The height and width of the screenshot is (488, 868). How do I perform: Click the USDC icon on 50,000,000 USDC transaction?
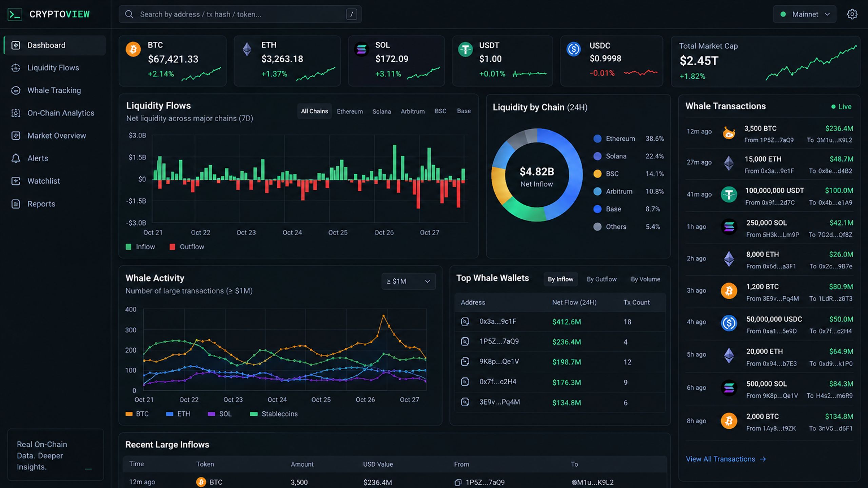click(729, 323)
